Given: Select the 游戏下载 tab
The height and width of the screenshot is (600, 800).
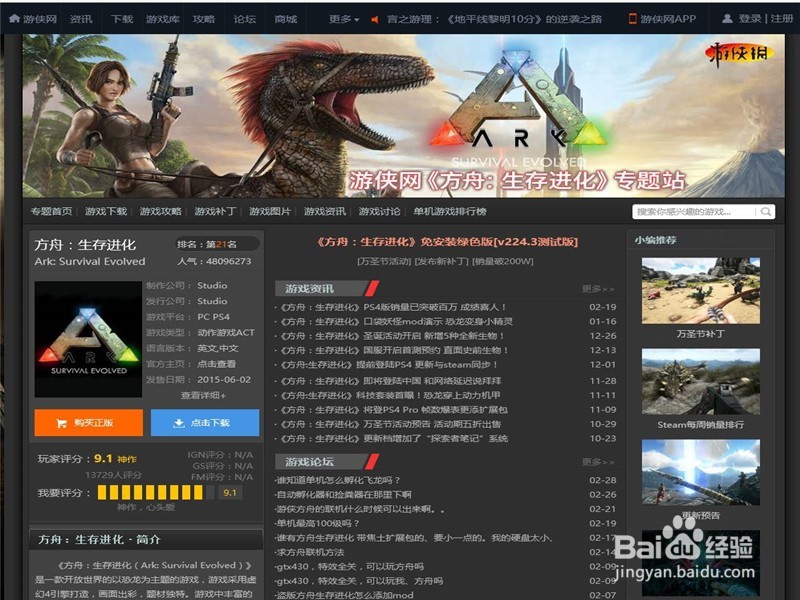Looking at the screenshot, I should [x=106, y=211].
